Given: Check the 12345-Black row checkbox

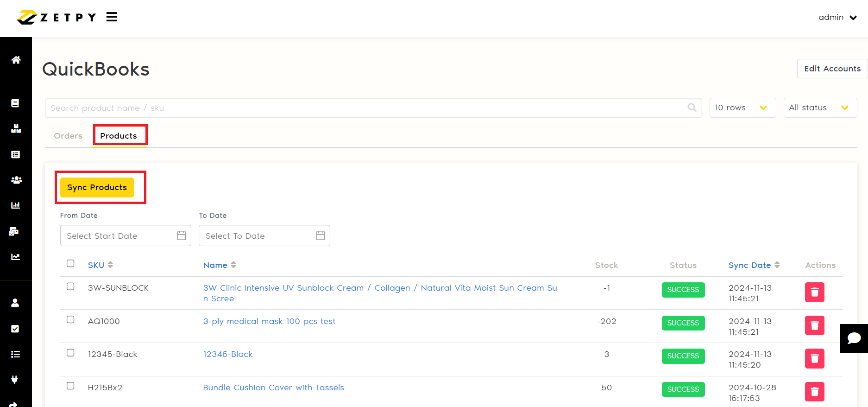Looking at the screenshot, I should click(x=70, y=353).
